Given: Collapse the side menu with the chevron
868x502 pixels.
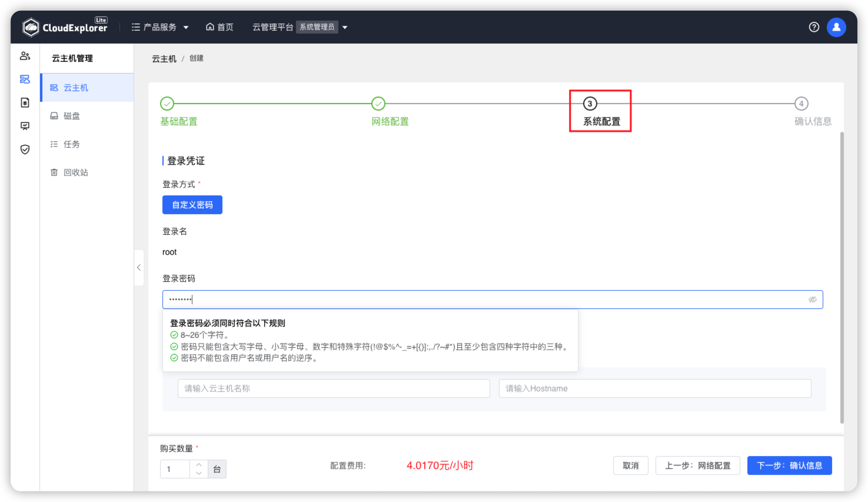Looking at the screenshot, I should tap(139, 267).
